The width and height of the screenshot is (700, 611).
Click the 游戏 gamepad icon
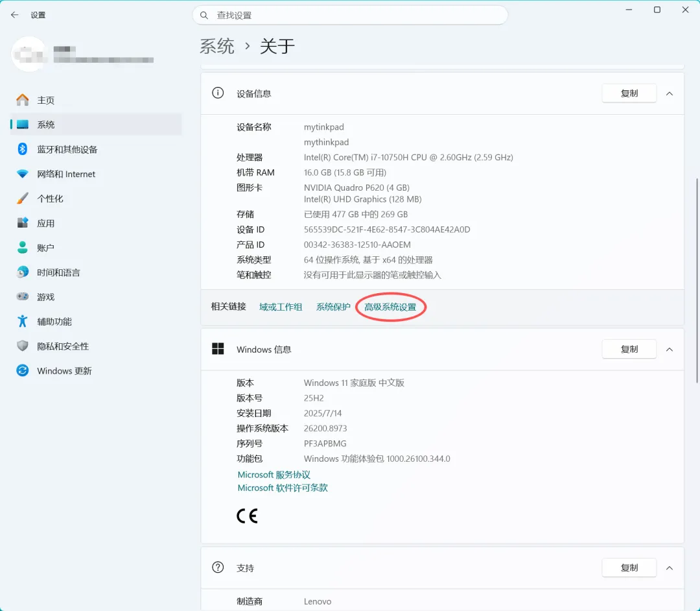click(x=22, y=296)
